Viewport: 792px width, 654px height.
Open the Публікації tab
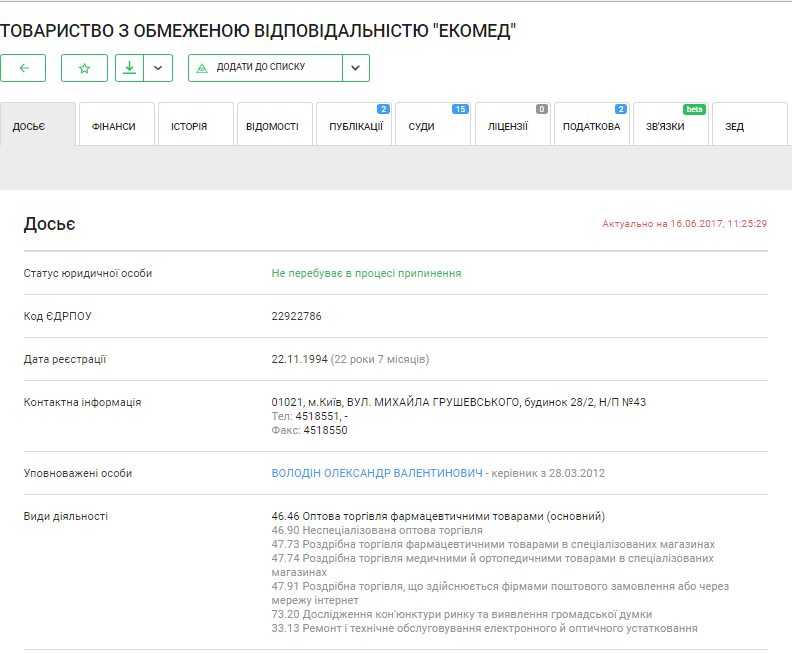[355, 126]
